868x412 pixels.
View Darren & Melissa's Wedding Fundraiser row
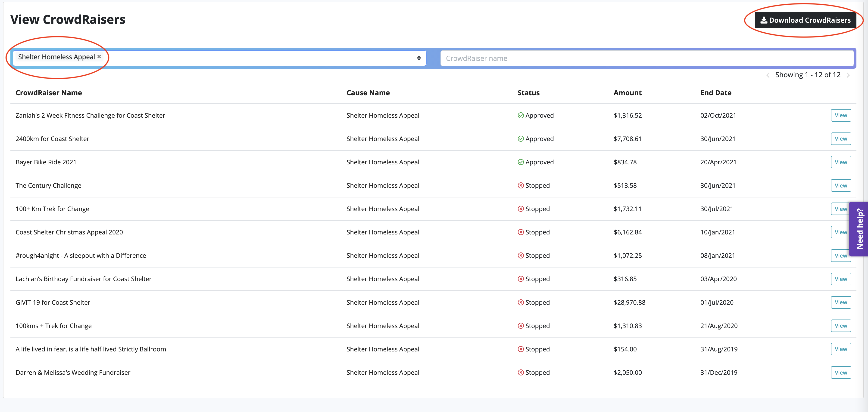tap(841, 373)
